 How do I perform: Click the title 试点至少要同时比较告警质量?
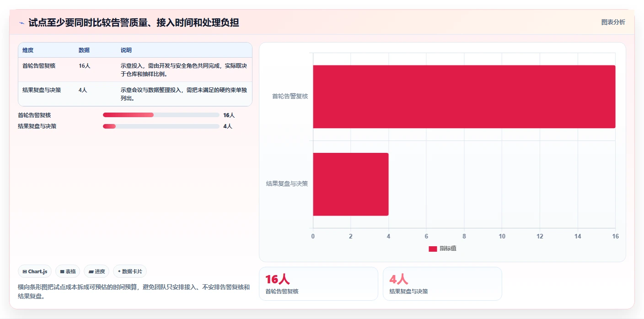pos(134,22)
